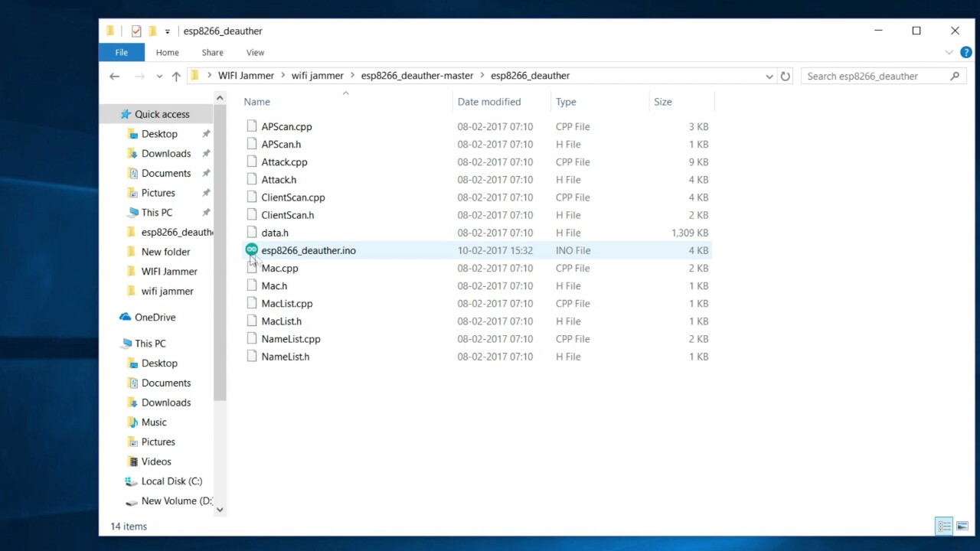Open pinned This PC under Quick access
The width and height of the screenshot is (980, 551).
(x=157, y=212)
